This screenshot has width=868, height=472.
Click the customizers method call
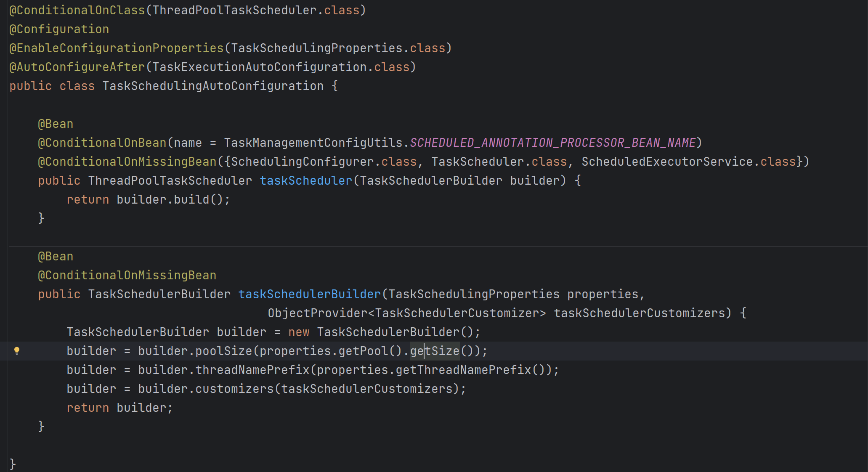tap(234, 389)
